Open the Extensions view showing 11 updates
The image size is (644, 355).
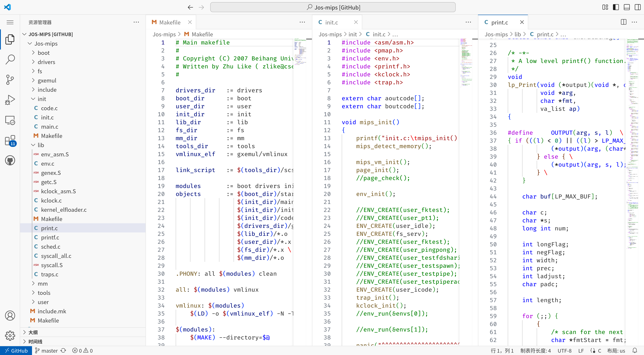(x=10, y=141)
